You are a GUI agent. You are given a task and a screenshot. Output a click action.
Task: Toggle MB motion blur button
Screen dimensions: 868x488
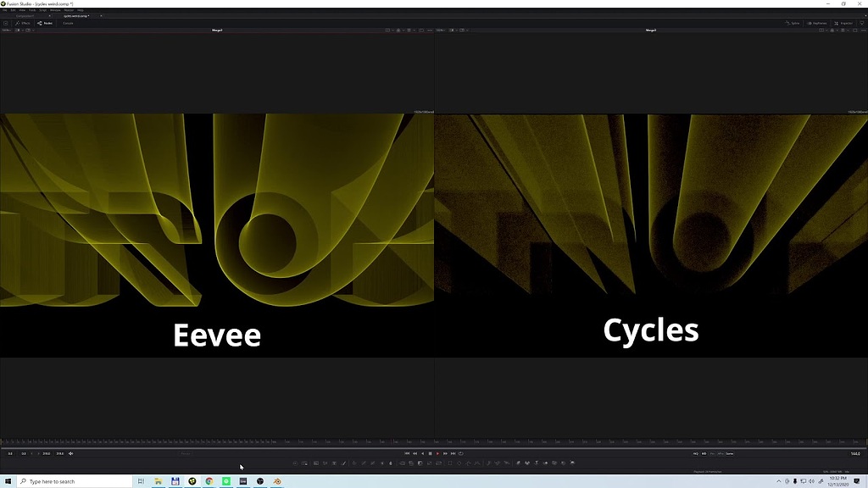[x=704, y=454]
